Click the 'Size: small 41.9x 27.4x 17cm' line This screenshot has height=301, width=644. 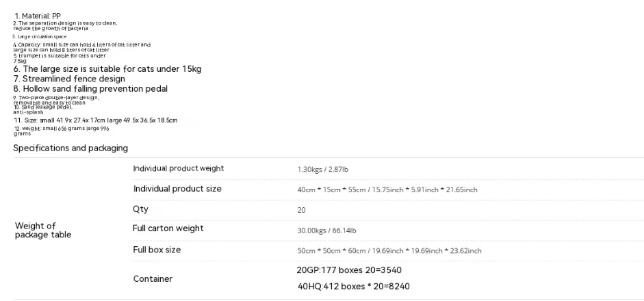(x=95, y=120)
